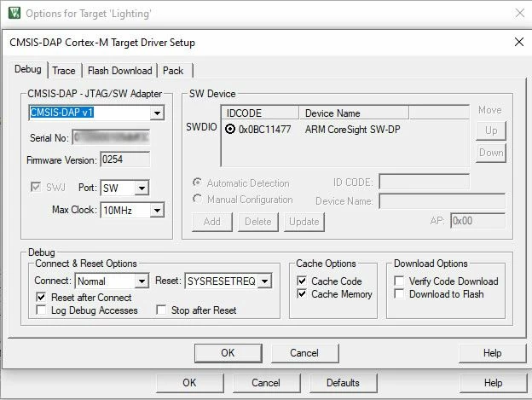Open the Flash Download tab
The image size is (532, 400).
tap(119, 71)
